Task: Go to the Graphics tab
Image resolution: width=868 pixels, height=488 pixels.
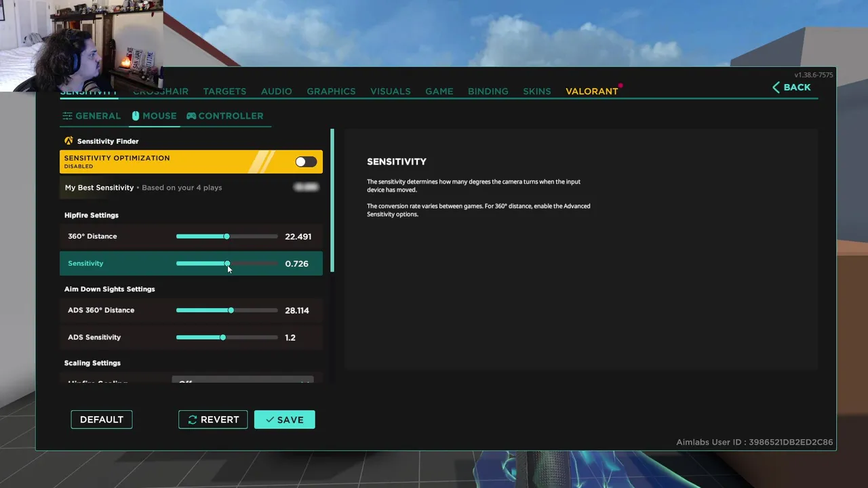Action: click(x=331, y=91)
